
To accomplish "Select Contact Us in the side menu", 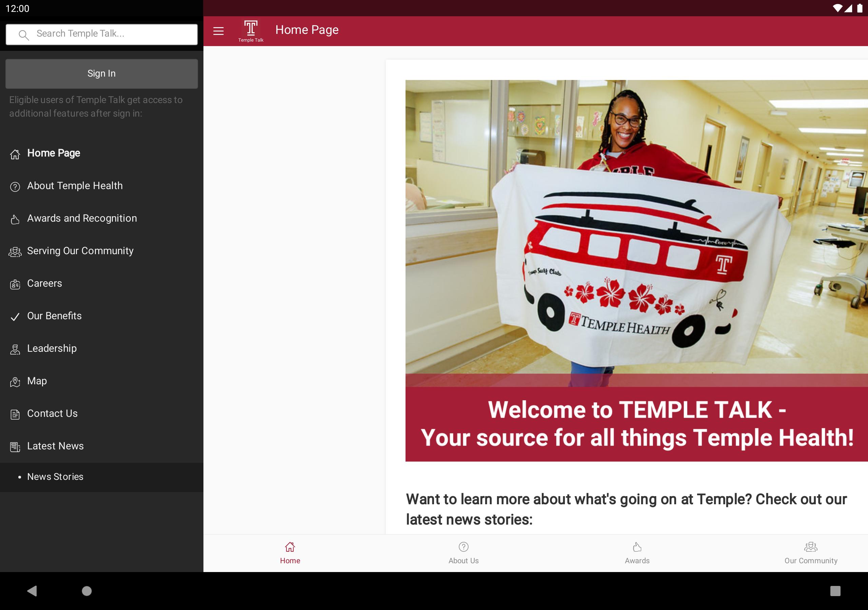I will coord(101,413).
